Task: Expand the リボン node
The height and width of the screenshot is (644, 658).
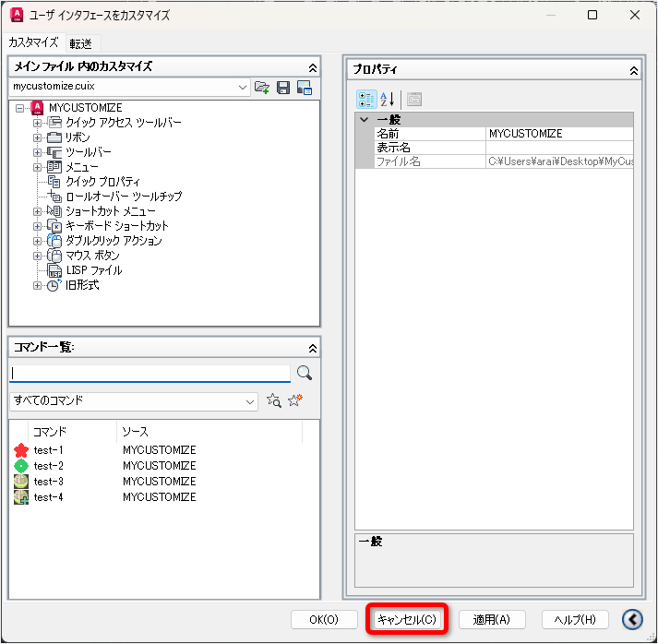Action: coord(37,137)
